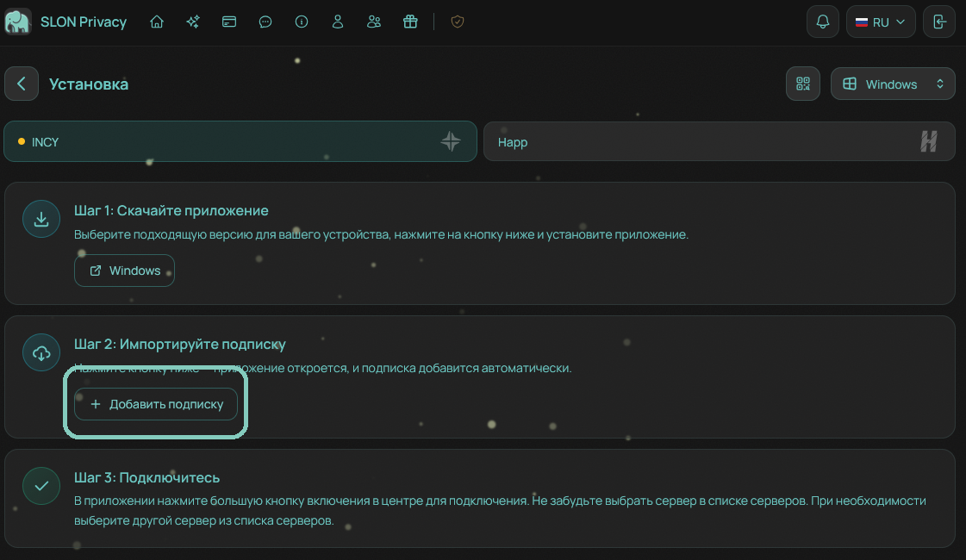
Task: Click the up-down chevrons of Windows selector
Action: pos(939,84)
